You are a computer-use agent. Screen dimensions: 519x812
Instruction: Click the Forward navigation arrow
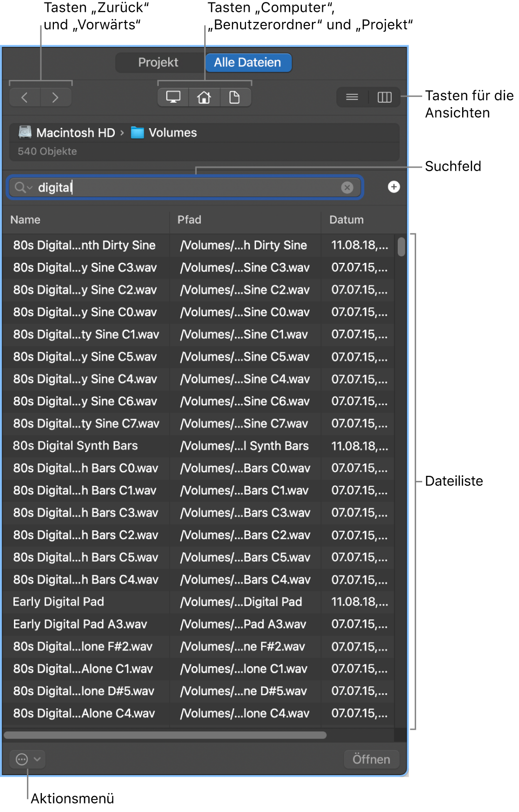click(x=55, y=97)
